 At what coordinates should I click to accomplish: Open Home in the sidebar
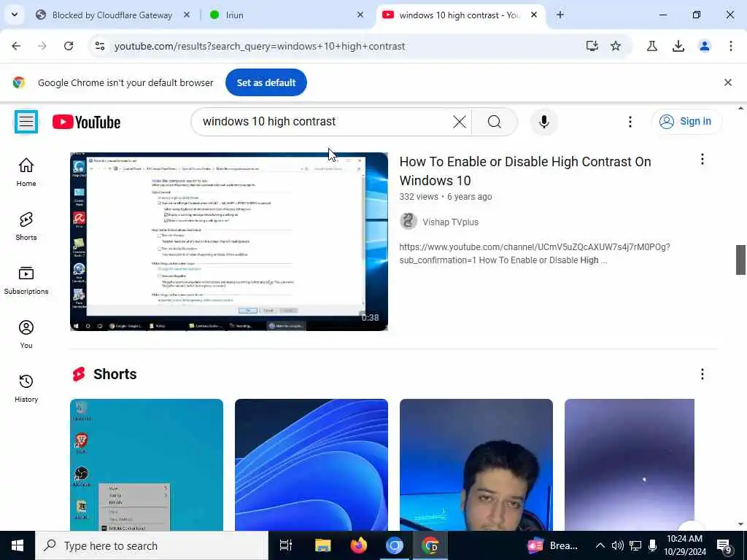tap(26, 172)
